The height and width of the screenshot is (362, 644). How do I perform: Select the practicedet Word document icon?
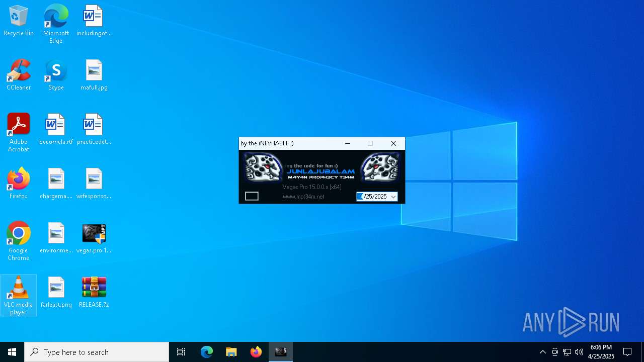pyautogui.click(x=94, y=129)
